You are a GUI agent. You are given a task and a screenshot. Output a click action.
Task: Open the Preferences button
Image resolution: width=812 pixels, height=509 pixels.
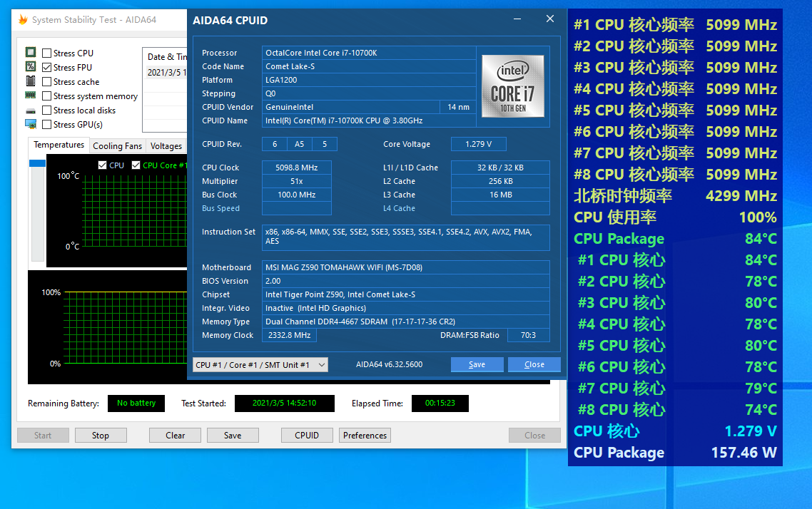click(x=365, y=436)
